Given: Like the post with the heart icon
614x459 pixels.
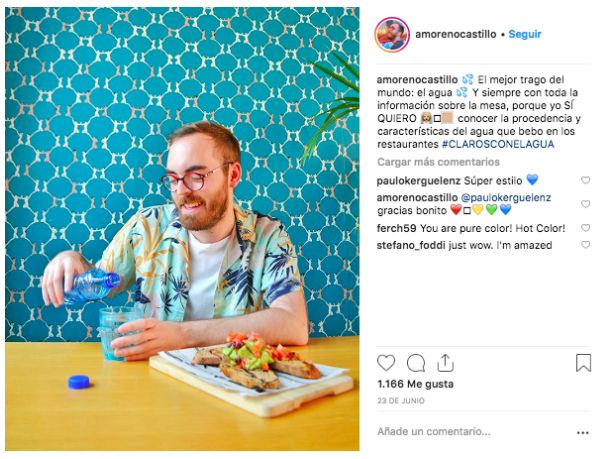Looking at the screenshot, I should coord(386,363).
